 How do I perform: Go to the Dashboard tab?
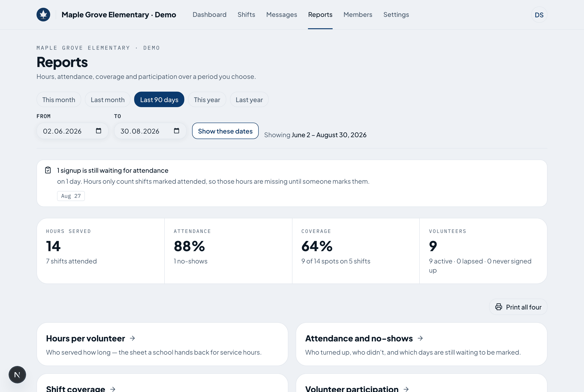pos(209,15)
